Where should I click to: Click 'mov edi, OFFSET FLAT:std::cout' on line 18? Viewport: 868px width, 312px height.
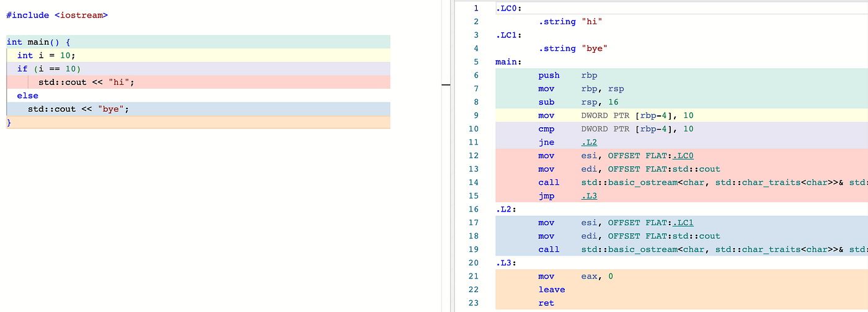(x=629, y=236)
